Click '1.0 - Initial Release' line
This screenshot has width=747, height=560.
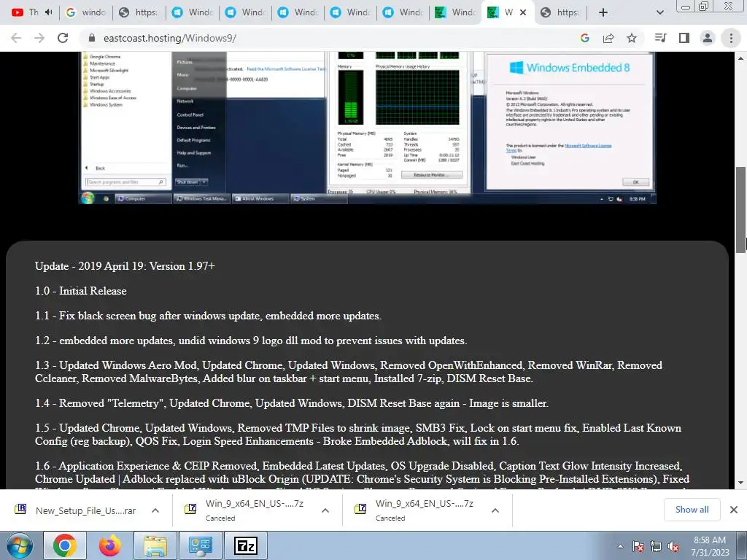(x=80, y=291)
